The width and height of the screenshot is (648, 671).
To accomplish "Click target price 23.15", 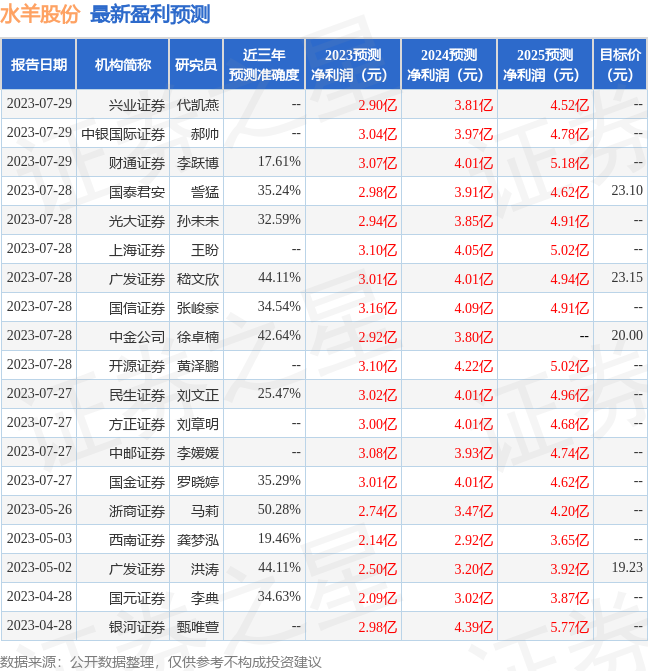I will coord(627,277).
